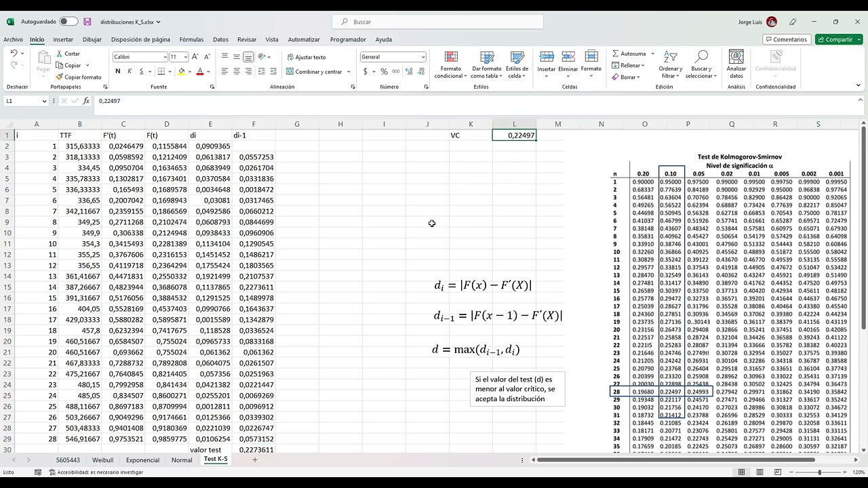Click the thousands separator style icon
Image resolution: width=868 pixels, height=488 pixels.
pos(396,71)
